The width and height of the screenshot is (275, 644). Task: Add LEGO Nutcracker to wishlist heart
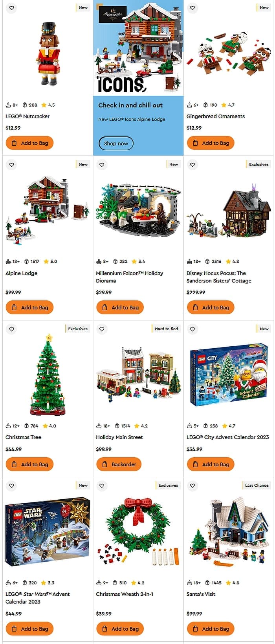pos(12,8)
